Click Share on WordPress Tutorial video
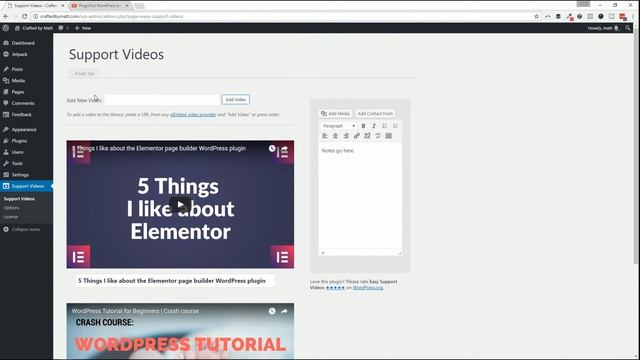640x360 pixels. pyautogui.click(x=284, y=311)
